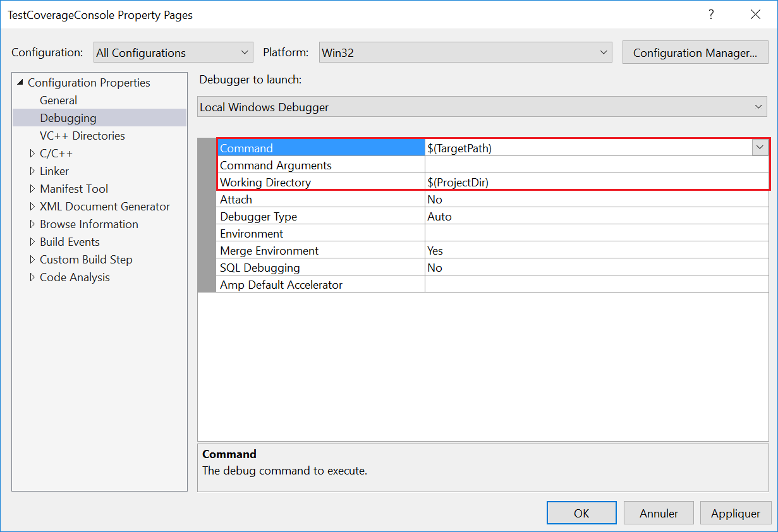Image resolution: width=778 pixels, height=532 pixels.
Task: Expand the Linker tree node
Action: click(x=33, y=171)
